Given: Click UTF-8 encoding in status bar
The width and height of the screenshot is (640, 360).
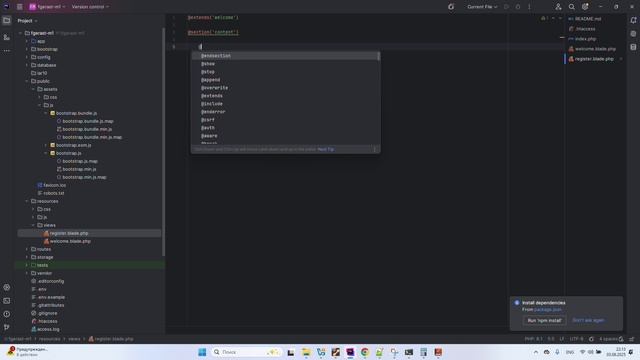Looking at the screenshot, I should tap(576, 339).
